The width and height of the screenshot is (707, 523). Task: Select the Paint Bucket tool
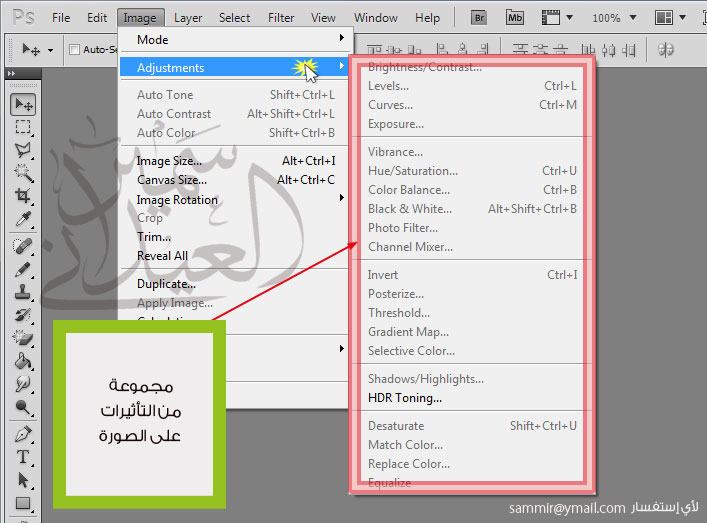pos(23,361)
